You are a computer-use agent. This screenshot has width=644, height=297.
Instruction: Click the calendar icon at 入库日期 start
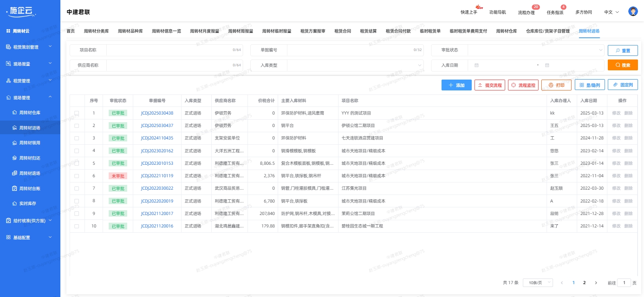477,65
